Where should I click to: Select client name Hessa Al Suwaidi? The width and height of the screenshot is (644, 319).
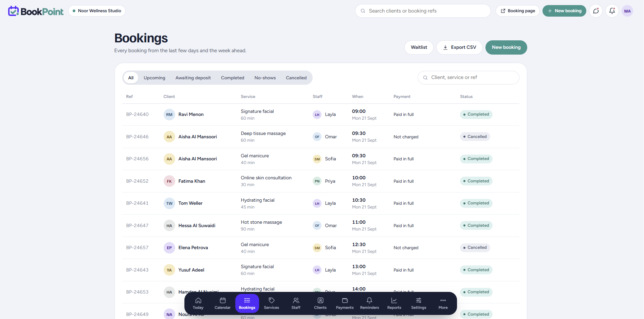(197, 226)
